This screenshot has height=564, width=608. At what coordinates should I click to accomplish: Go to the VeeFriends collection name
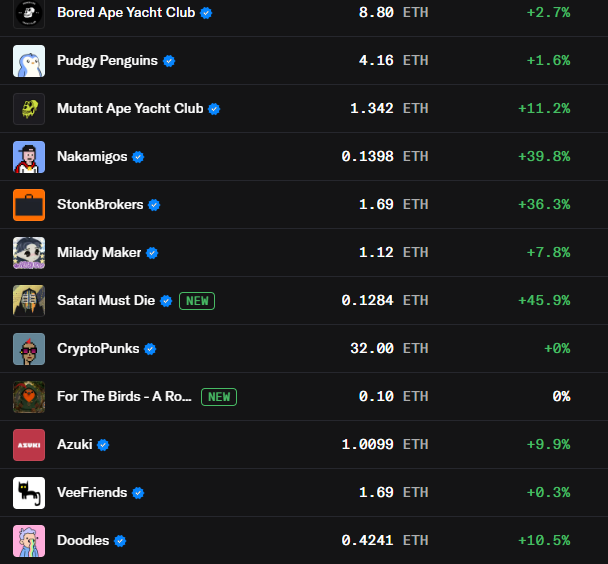(x=92, y=493)
